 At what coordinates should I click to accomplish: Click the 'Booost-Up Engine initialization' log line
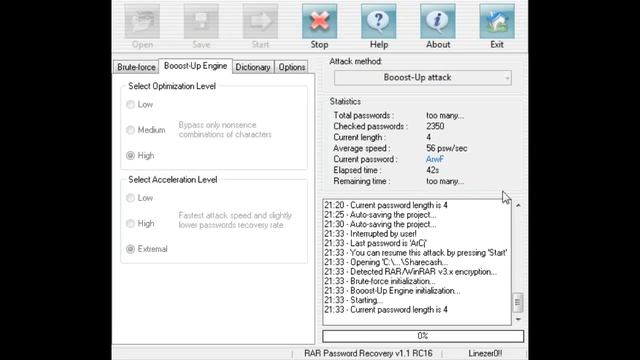pyautogui.click(x=392, y=291)
